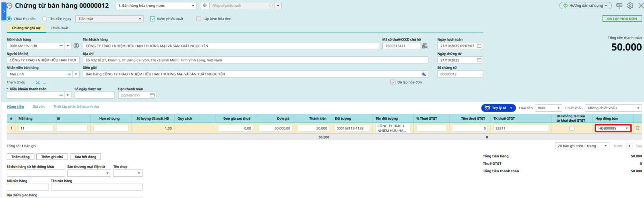
Task: Switch to the Phiếu xuất tab
Action: pyautogui.click(x=60, y=28)
